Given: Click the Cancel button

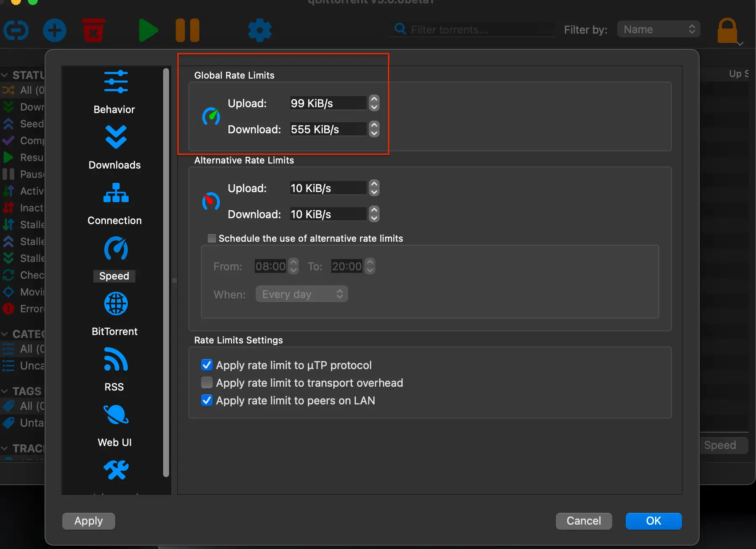Looking at the screenshot, I should coord(584,521).
